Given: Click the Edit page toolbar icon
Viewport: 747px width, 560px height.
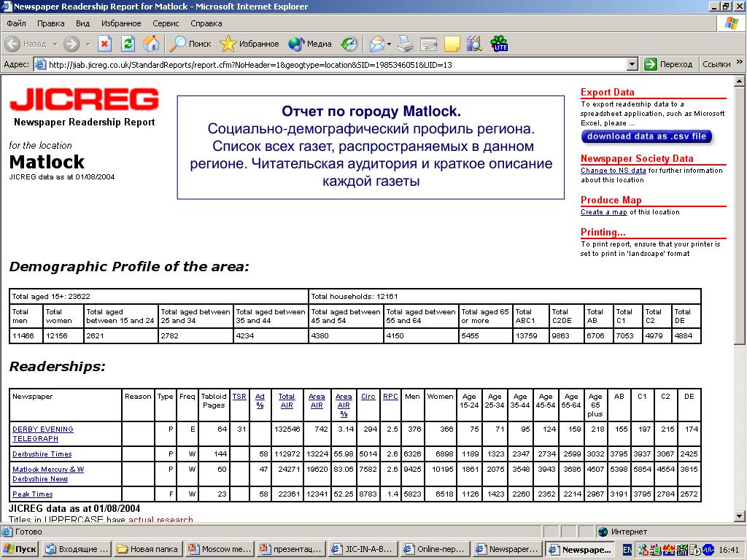Looking at the screenshot, I should coord(429,44).
